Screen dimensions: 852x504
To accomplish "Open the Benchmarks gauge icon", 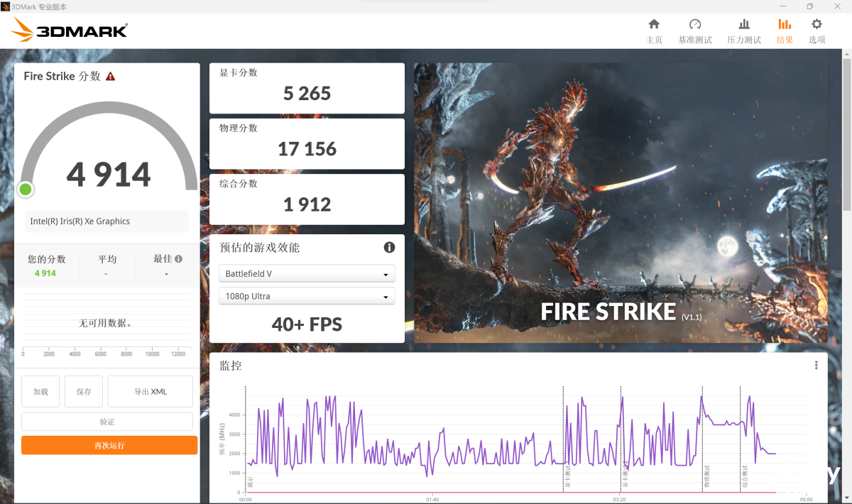I will [694, 24].
